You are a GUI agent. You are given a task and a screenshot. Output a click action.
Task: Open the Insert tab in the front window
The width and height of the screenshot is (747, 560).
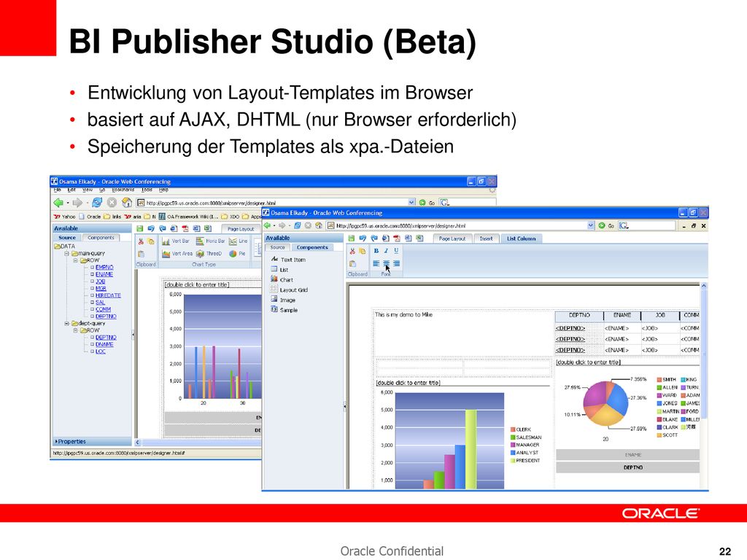click(x=487, y=238)
